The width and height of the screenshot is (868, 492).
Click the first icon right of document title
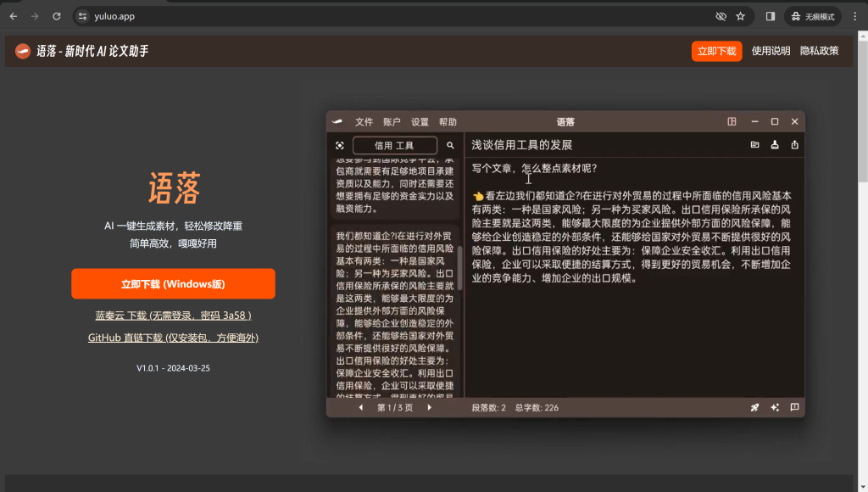755,144
